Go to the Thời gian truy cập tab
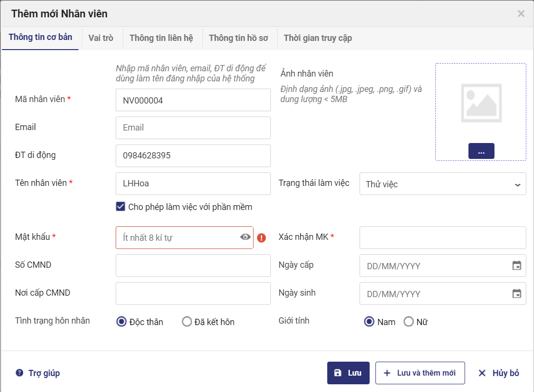Image resolution: width=534 pixels, height=392 pixels. point(318,38)
